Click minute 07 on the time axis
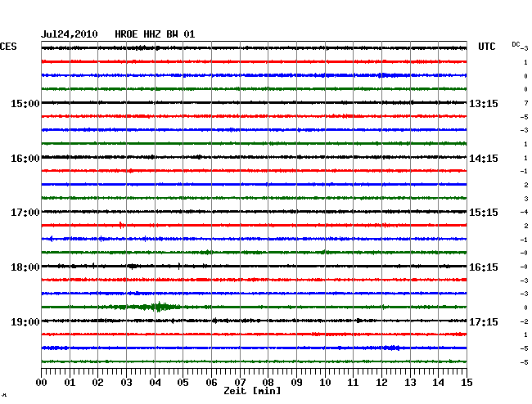This screenshot has width=532, height=404. coord(240,383)
